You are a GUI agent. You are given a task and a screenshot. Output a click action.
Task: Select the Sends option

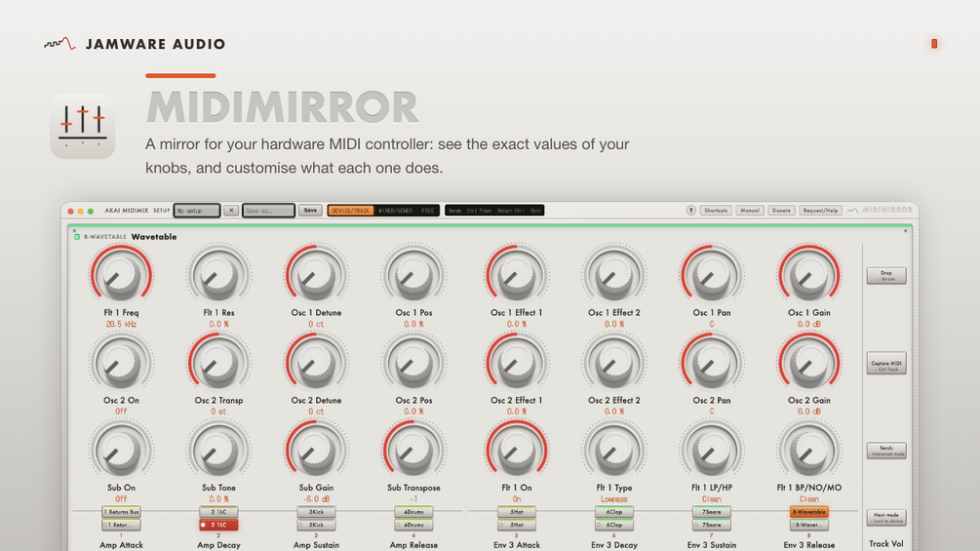[454, 211]
